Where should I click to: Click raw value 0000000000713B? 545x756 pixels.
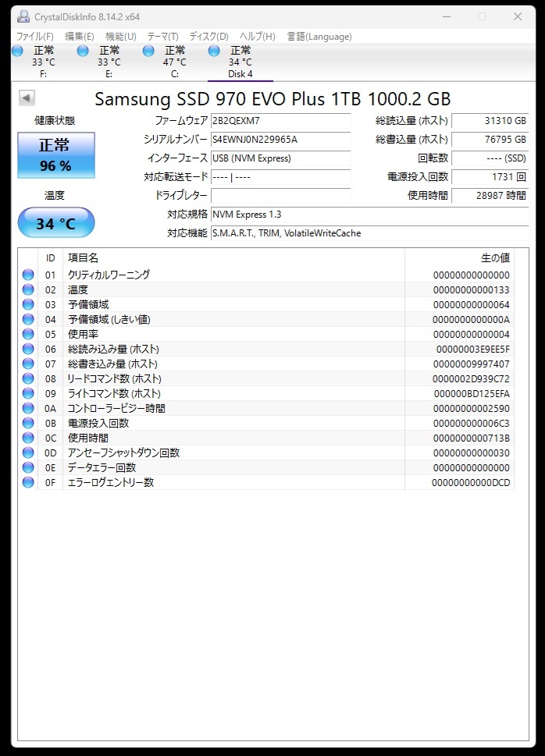[471, 438]
